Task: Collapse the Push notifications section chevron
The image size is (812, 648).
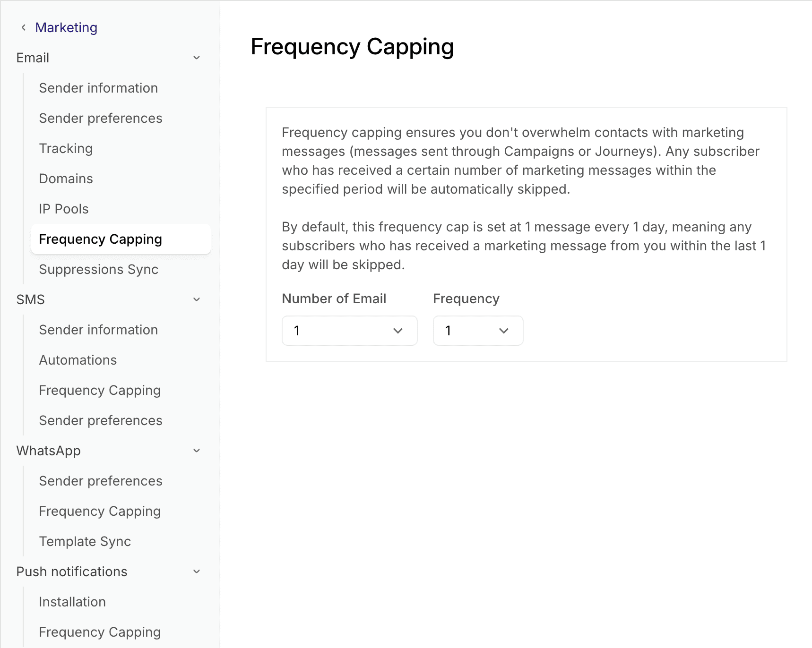Action: [x=197, y=571]
